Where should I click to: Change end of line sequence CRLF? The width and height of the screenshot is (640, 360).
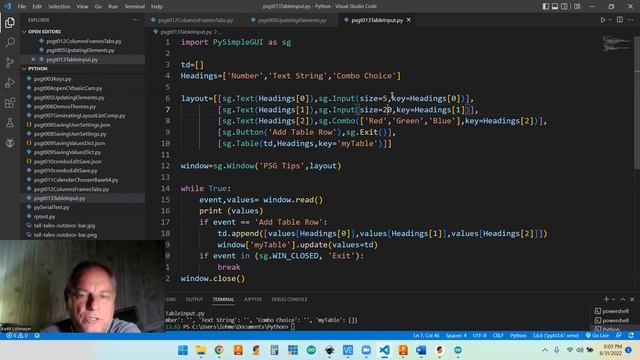click(498, 336)
